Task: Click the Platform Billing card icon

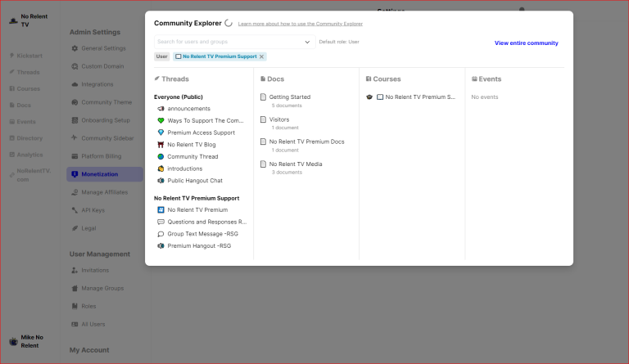Action: point(75,156)
